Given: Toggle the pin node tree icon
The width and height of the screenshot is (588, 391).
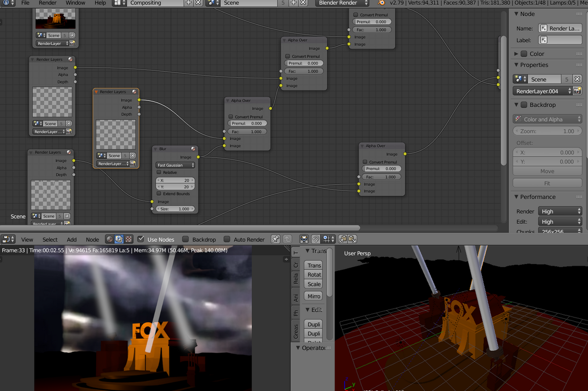Looking at the screenshot, I should coord(275,239).
